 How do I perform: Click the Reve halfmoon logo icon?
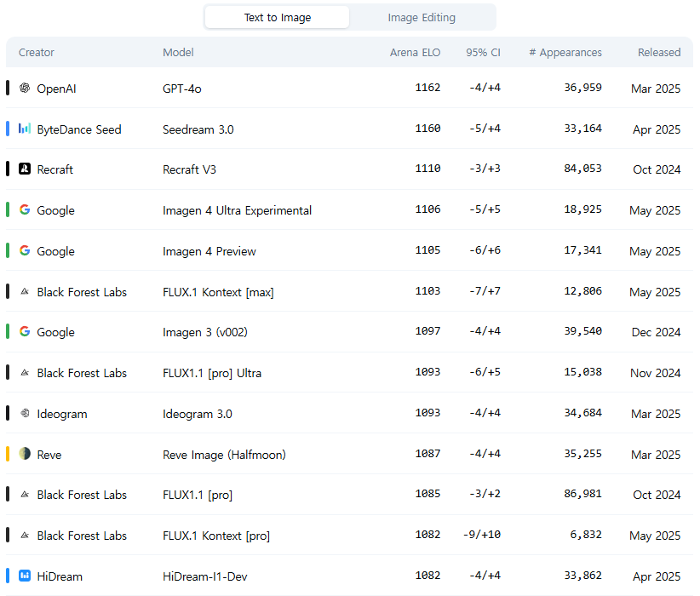click(25, 454)
